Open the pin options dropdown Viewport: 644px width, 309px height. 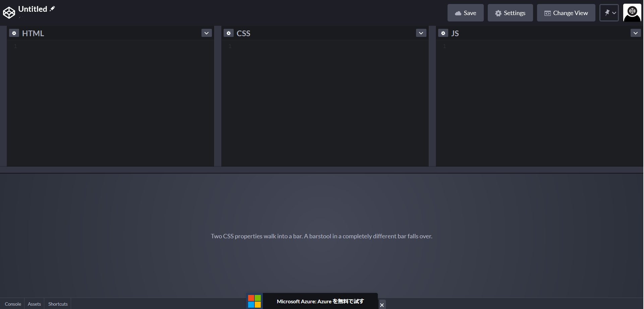coord(609,13)
